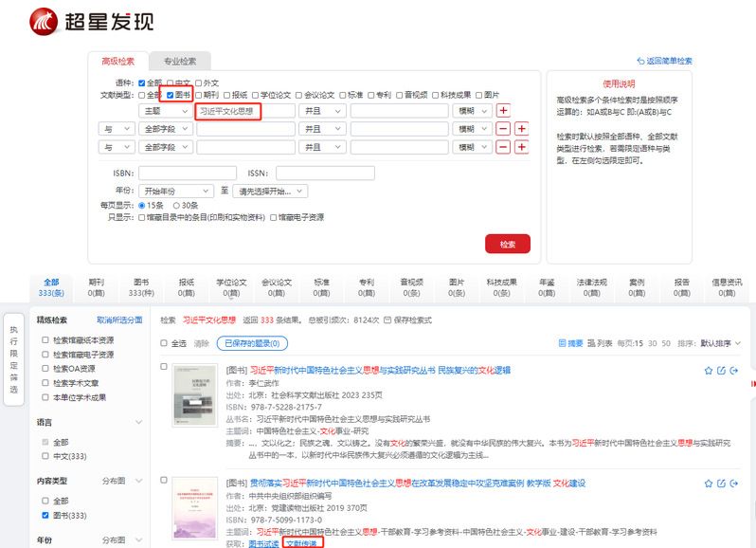Screen dimensions: 756x548
Task: Switch to 列表 list view
Action: 601,342
